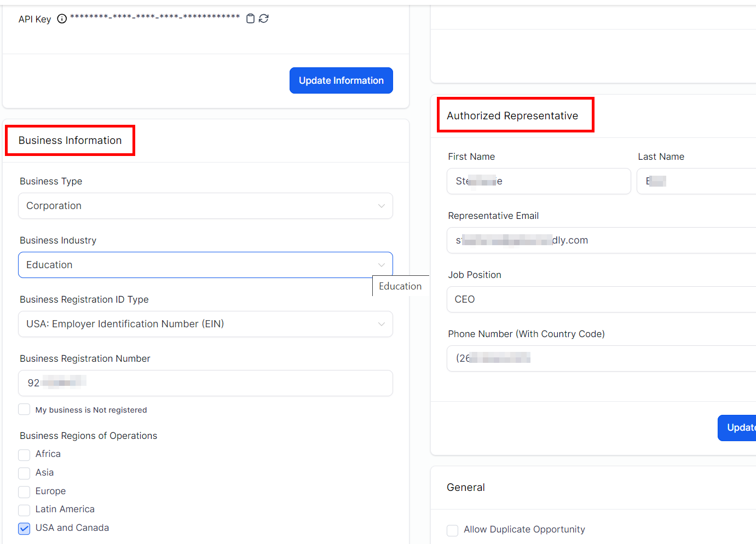The image size is (756, 544).
Task: Click the Phone Number input field
Action: [601, 358]
